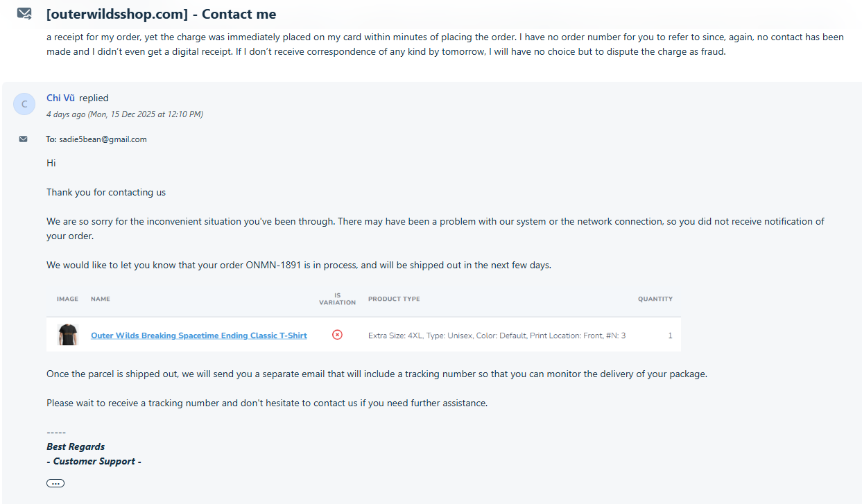Screen dimensions: 862x504
Task: Click the quantity value 1 in the product row
Action: pos(670,336)
